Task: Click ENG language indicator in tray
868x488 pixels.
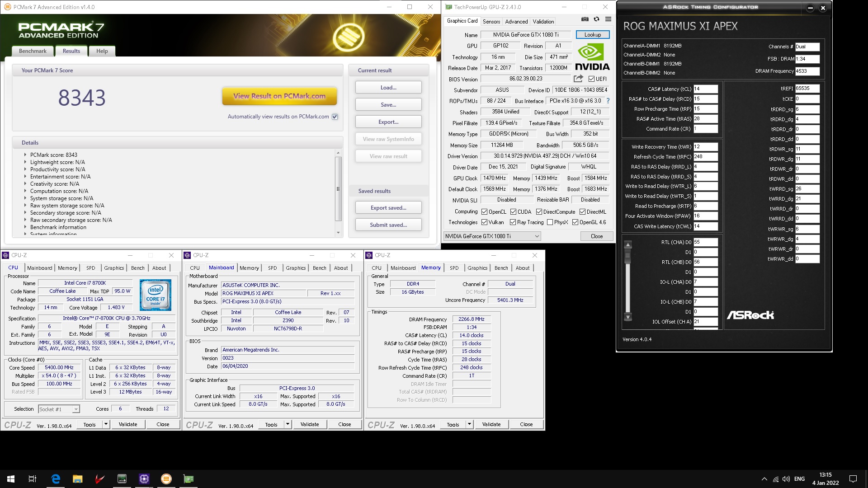Action: 799,479
